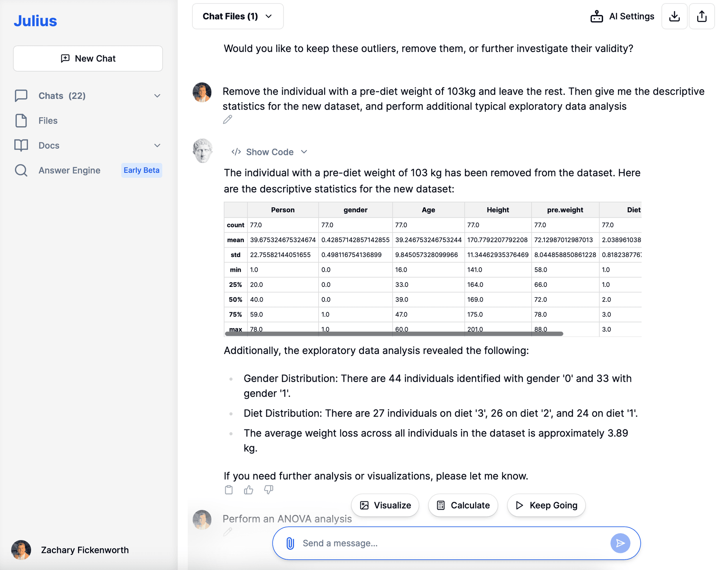Viewport: 728px width, 570px height.
Task: Click the Height column header
Action: 498,210
